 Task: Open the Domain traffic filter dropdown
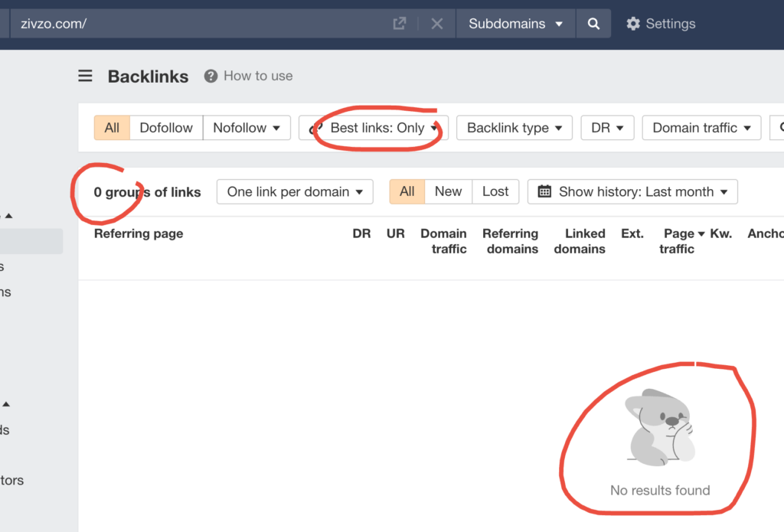tap(701, 128)
